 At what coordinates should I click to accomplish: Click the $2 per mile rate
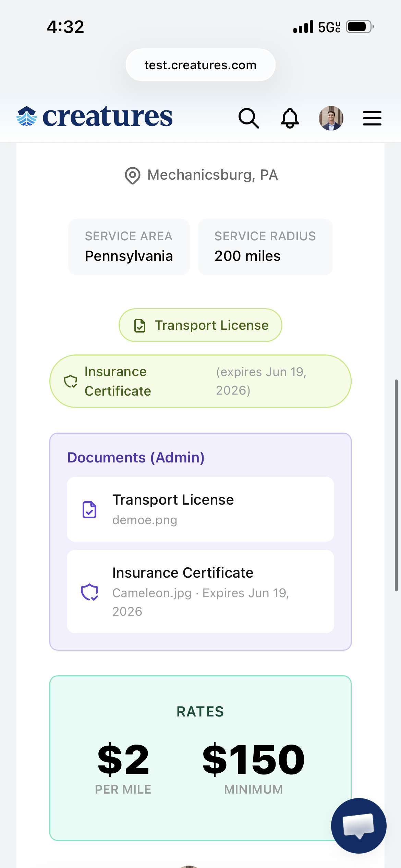[123, 767]
